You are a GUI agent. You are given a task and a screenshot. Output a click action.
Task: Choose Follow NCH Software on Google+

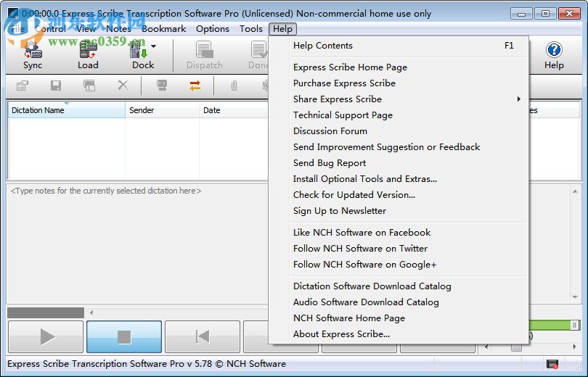click(x=399, y=265)
